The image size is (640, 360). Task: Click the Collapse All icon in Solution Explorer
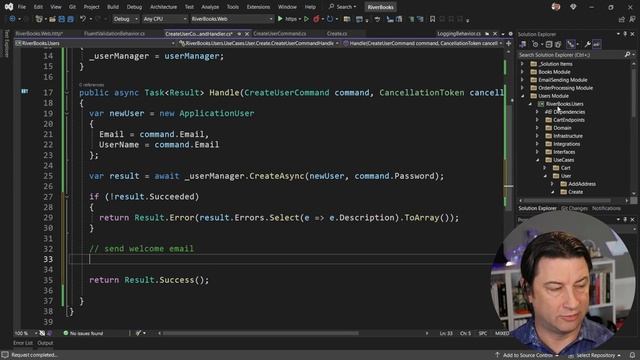click(549, 44)
